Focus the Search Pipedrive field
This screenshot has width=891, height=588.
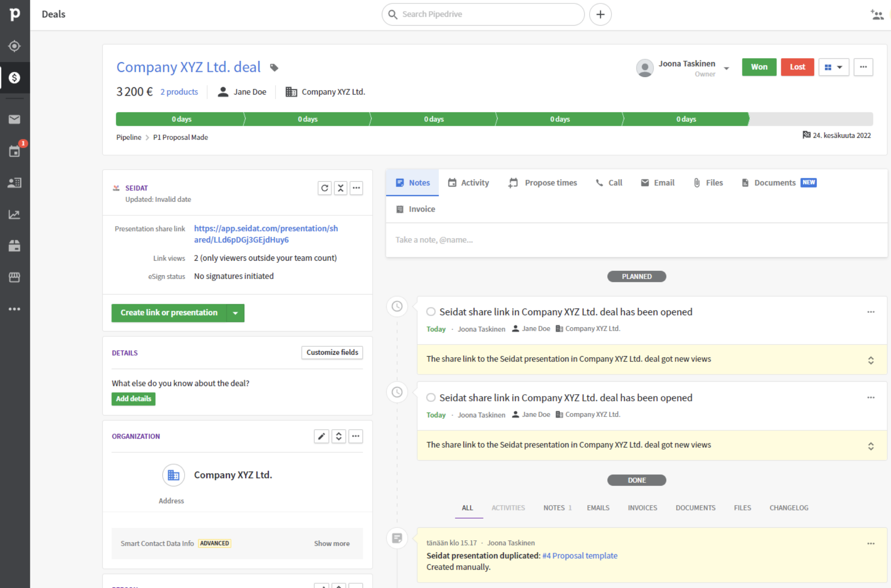click(x=483, y=14)
